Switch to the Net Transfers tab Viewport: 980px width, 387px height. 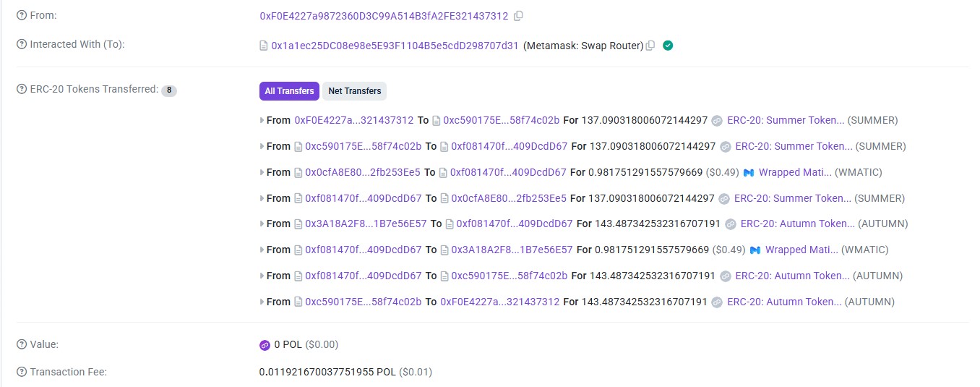354,91
